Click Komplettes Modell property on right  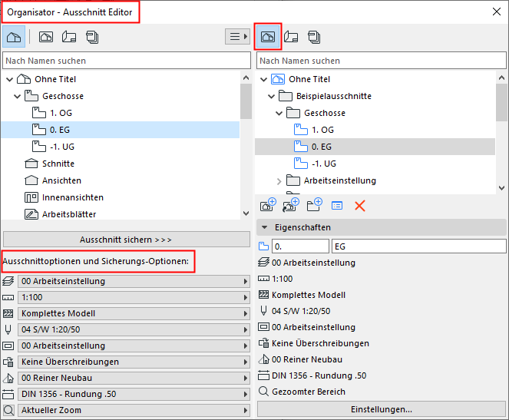(309, 295)
